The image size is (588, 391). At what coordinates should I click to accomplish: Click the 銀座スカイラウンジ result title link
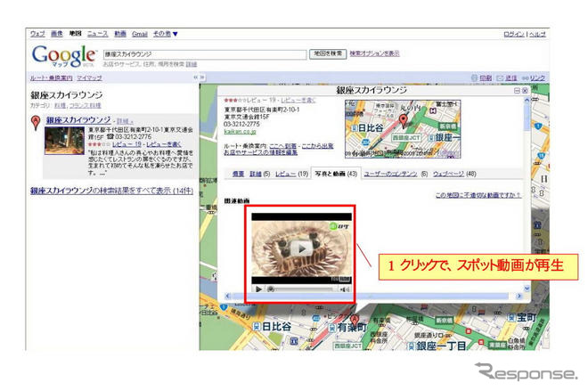pos(78,120)
